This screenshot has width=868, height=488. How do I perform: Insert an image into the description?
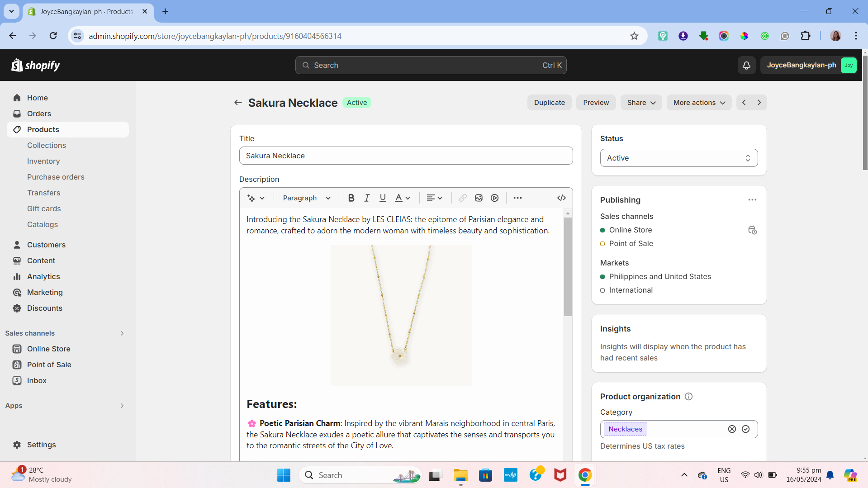tap(479, 198)
